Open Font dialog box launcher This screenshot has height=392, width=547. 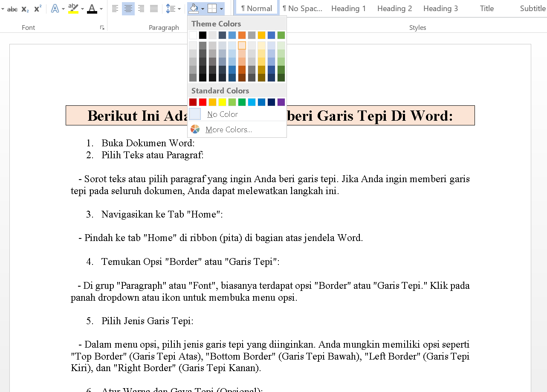pyautogui.click(x=102, y=28)
